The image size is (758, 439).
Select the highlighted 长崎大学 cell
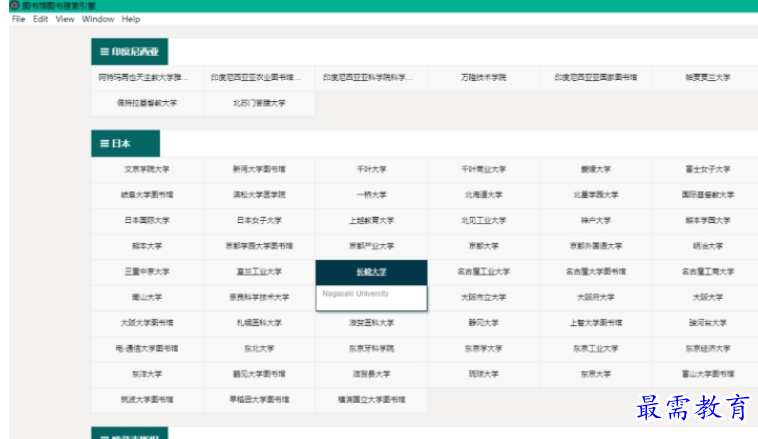click(x=371, y=272)
